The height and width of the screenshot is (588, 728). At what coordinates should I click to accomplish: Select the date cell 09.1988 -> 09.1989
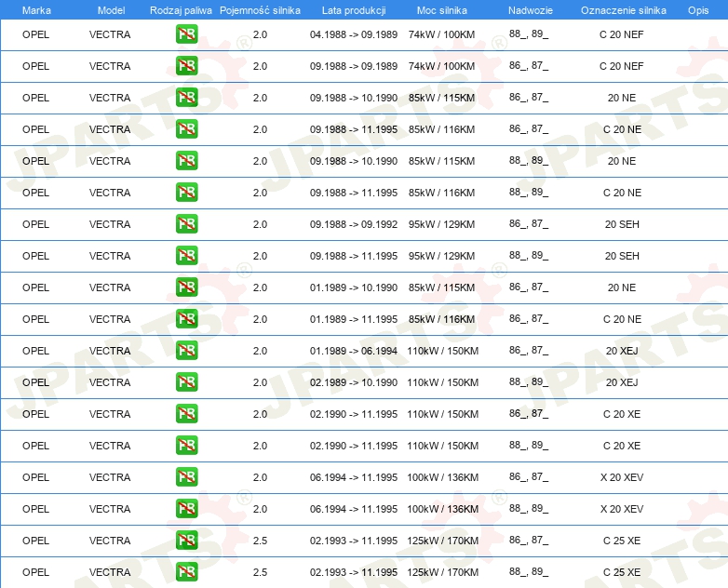[354, 66]
